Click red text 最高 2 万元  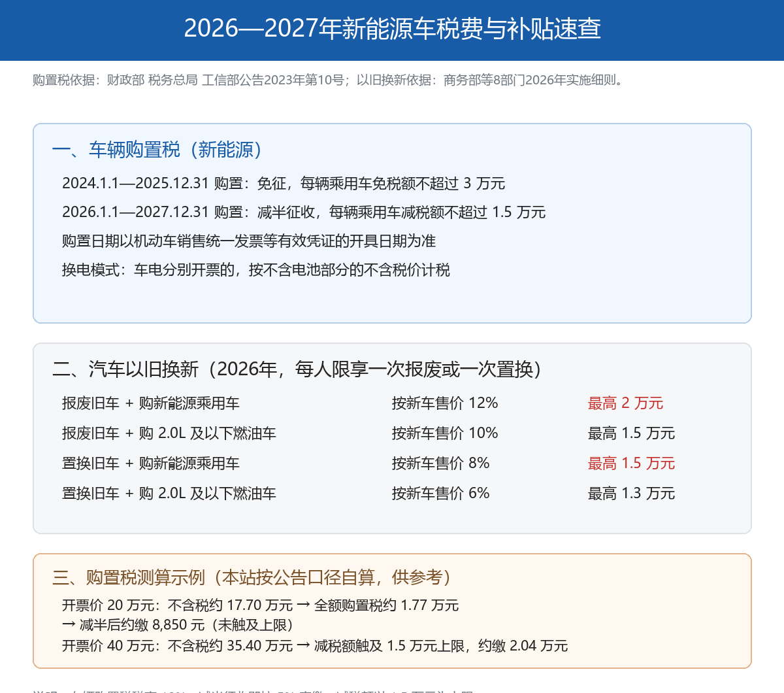tap(626, 403)
